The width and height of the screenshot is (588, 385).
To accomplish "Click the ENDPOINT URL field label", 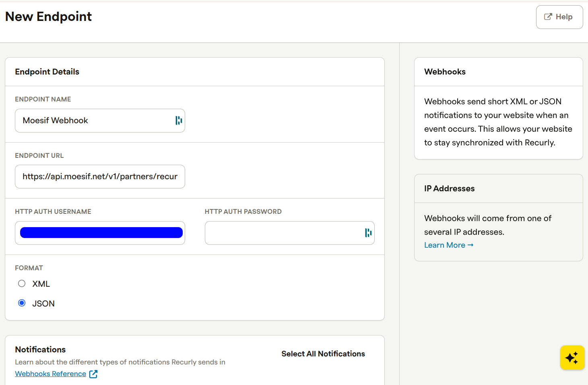I will (x=39, y=155).
